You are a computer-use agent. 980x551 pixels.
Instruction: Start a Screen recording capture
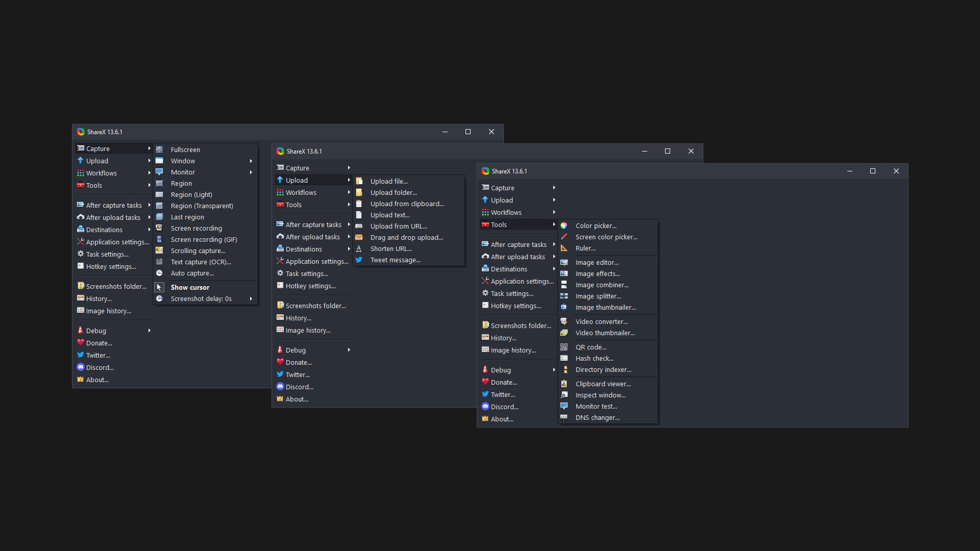(195, 228)
